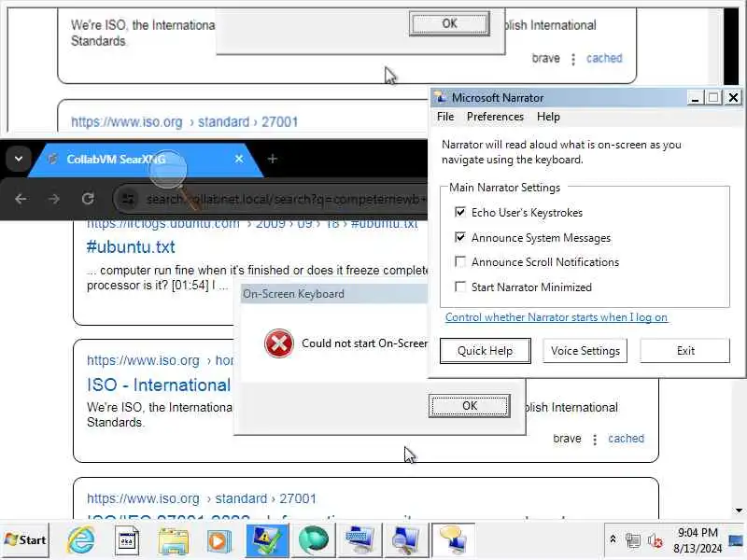The height and width of the screenshot is (560, 747).
Task: Click the site information icon in address bar
Action: tap(128, 199)
